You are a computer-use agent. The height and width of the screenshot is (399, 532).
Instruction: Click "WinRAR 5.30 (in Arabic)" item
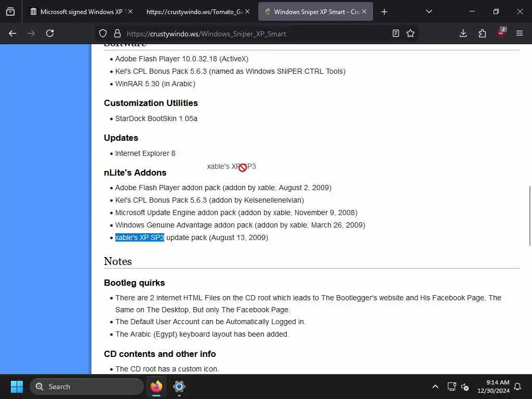(x=155, y=84)
